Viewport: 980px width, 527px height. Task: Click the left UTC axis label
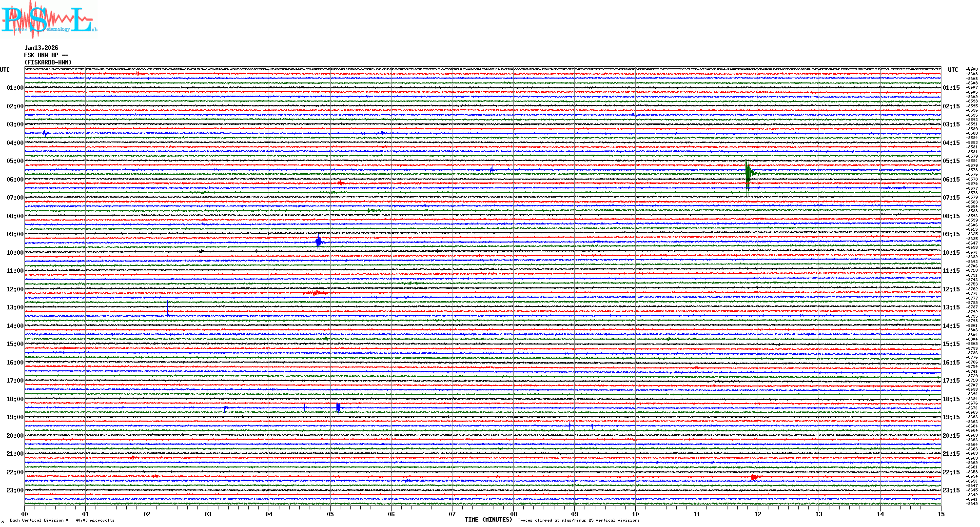[5, 70]
